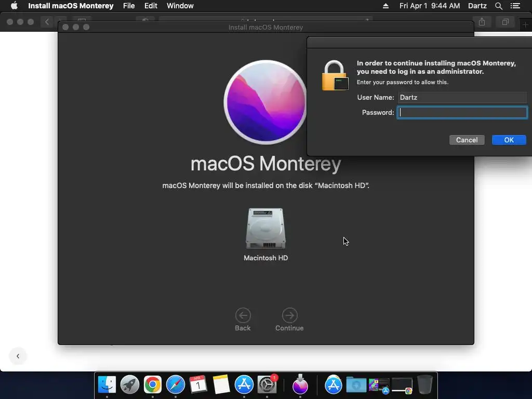Open the Downloads folder in the Dock
532x399 pixels.
(356, 385)
